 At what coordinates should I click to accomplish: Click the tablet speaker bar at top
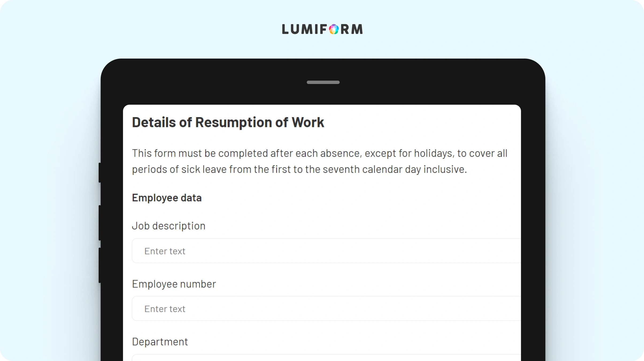pos(323,82)
